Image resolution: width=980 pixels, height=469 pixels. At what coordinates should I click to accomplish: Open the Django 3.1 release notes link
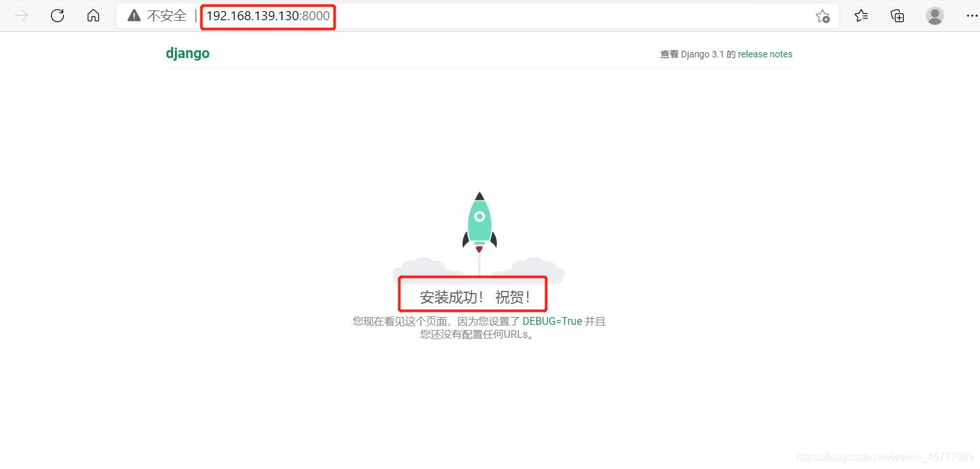click(x=765, y=54)
